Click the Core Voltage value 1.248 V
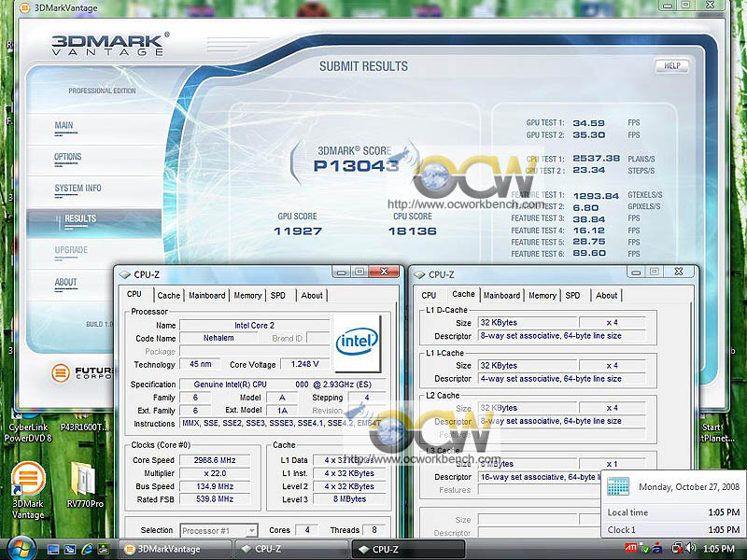The image size is (747, 560). click(305, 364)
